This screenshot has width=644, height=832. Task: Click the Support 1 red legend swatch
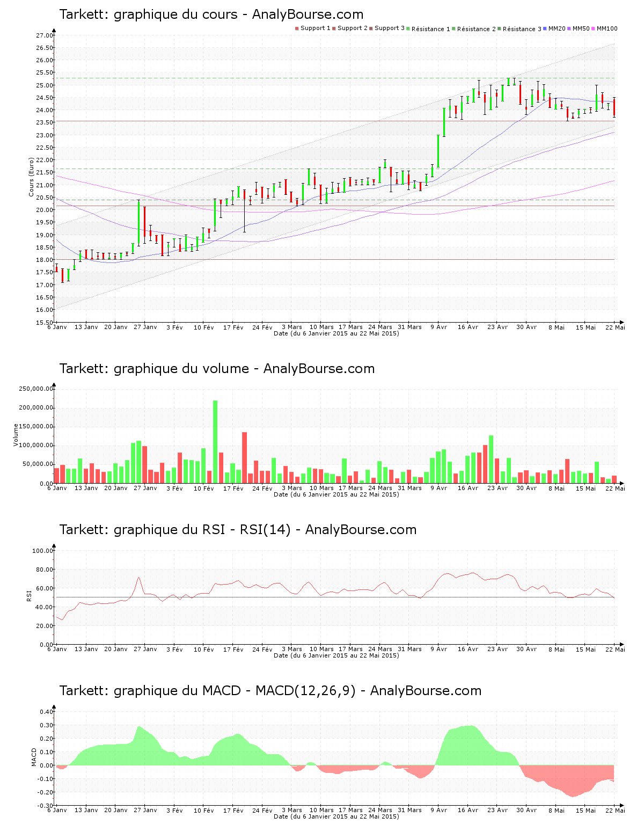point(297,28)
